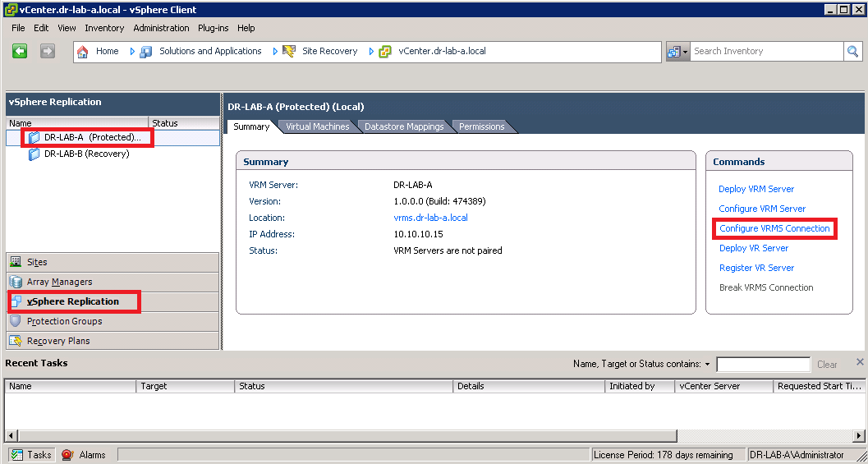
Task: Click the Site Recovery breadcrumb icon
Action: (289, 52)
